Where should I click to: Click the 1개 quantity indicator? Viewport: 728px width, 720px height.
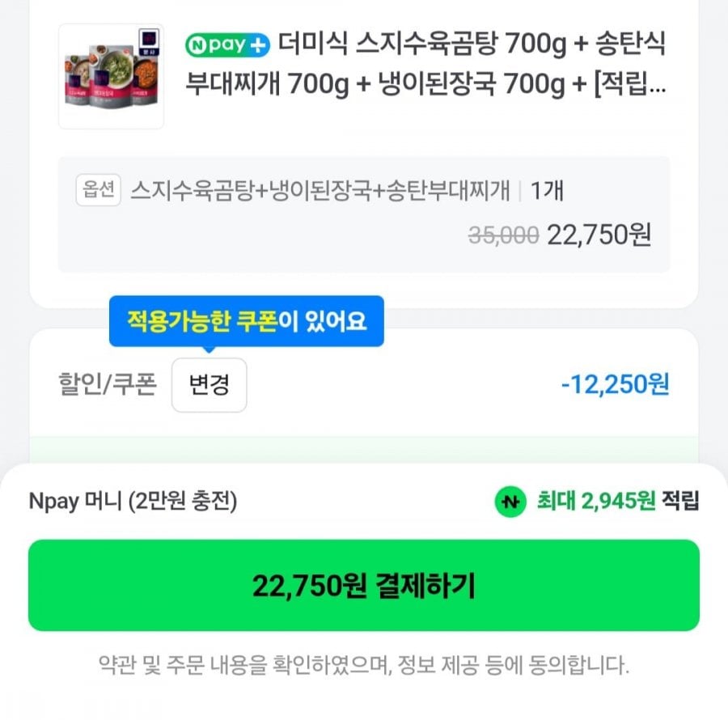(x=547, y=190)
